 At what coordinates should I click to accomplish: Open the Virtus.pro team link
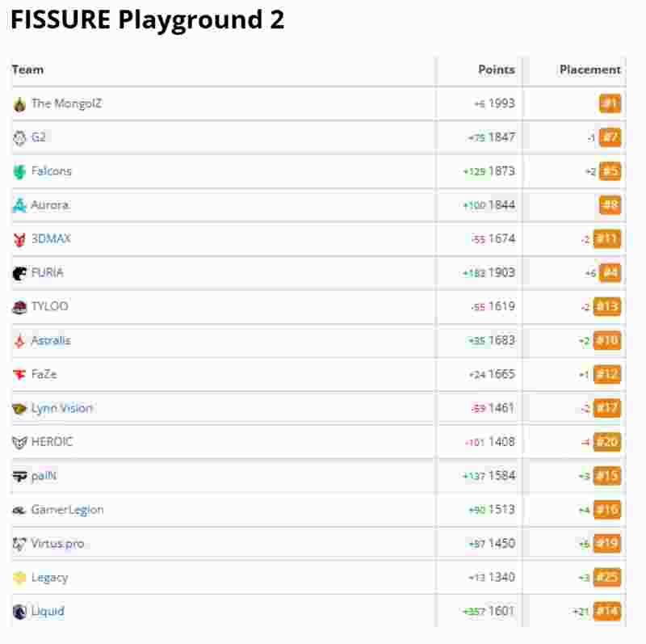click(57, 544)
